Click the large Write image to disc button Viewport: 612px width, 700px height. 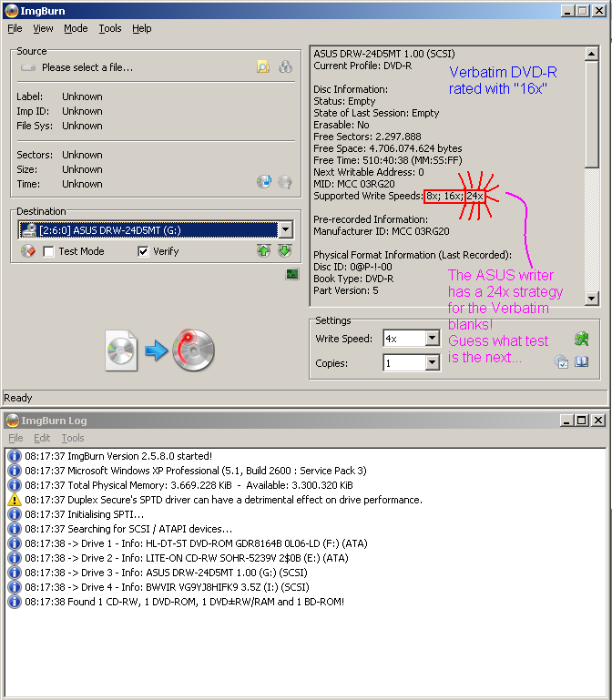click(193, 350)
